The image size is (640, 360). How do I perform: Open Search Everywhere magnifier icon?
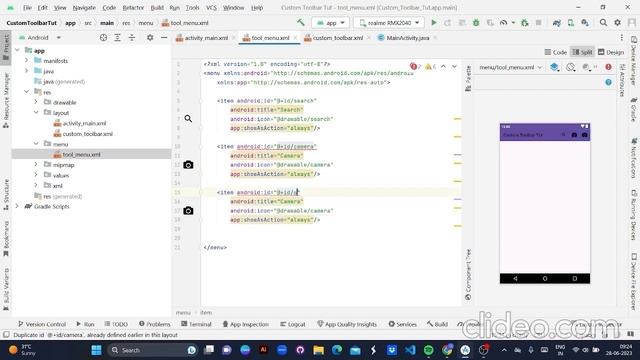click(603, 23)
